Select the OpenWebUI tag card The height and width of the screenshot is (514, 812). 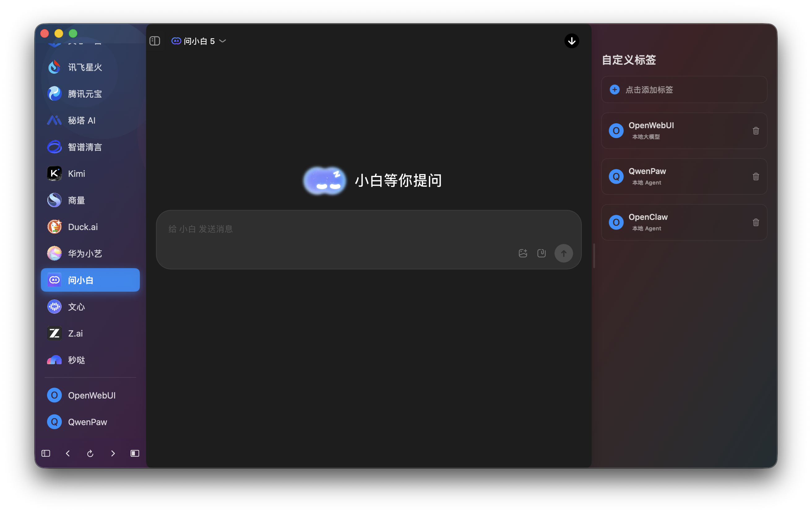[x=684, y=131]
